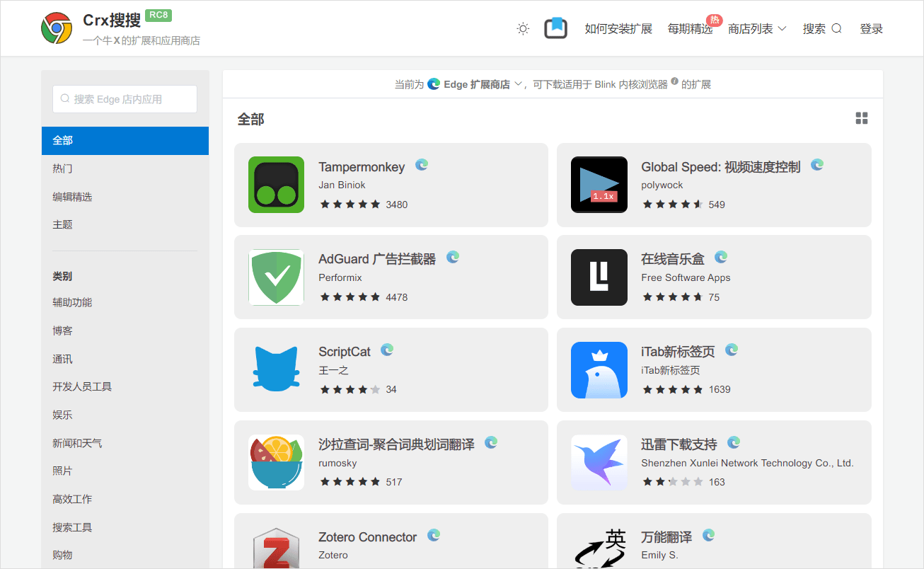Open the 每期精选 navigation link
Screen dimensions: 924x569
point(690,29)
